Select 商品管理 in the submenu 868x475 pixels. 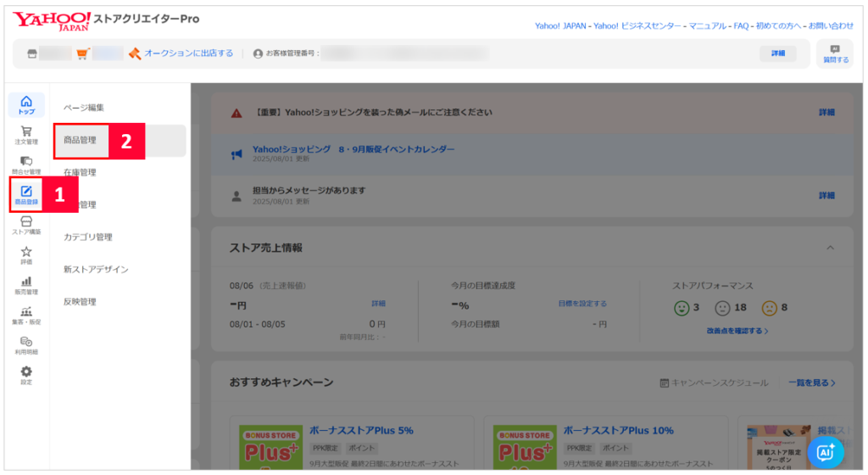tap(81, 140)
